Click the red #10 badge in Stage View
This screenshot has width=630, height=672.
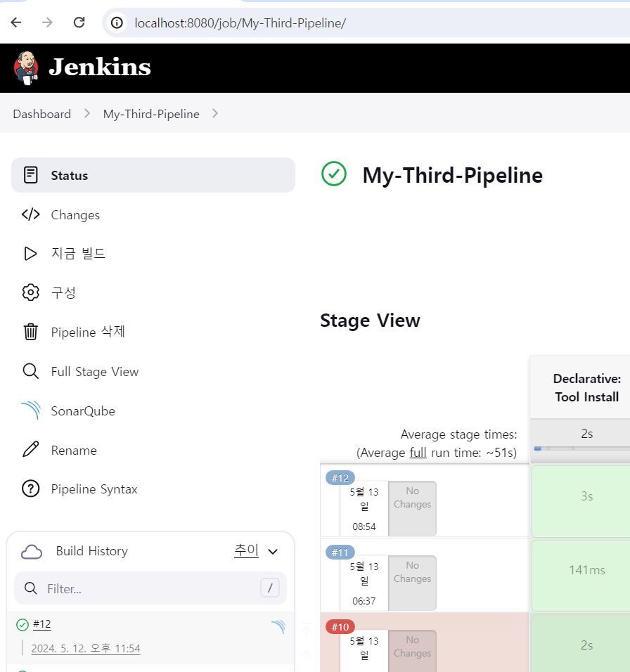pos(340,627)
